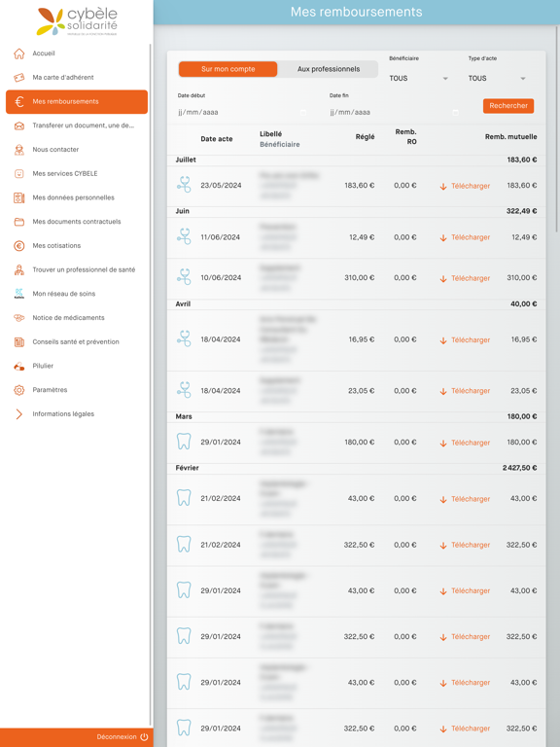
Task: Select the euro icon for Mes remboursements
Action: coord(19,101)
